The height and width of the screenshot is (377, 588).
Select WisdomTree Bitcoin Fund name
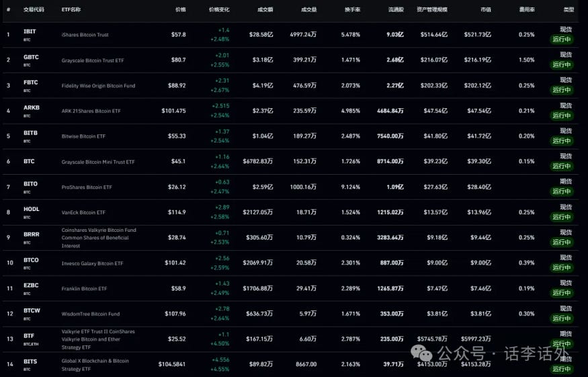click(x=90, y=314)
